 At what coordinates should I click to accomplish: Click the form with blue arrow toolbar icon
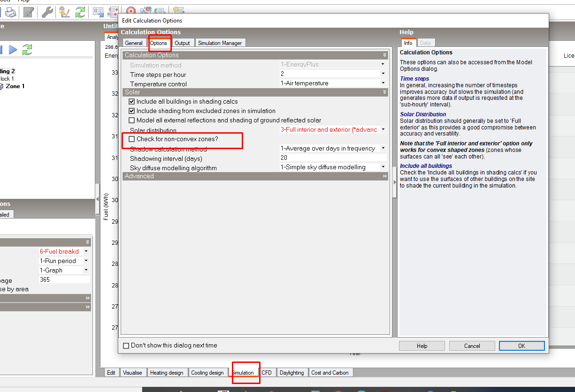click(x=98, y=12)
